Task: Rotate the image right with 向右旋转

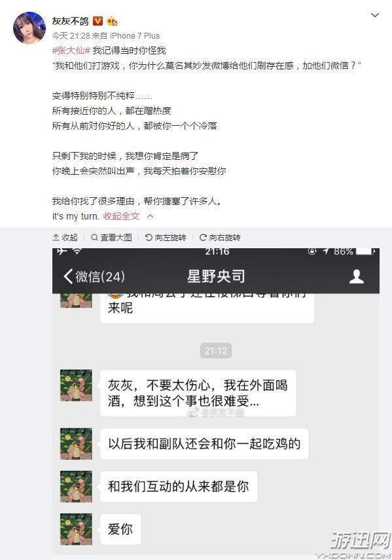Action: 220,238
